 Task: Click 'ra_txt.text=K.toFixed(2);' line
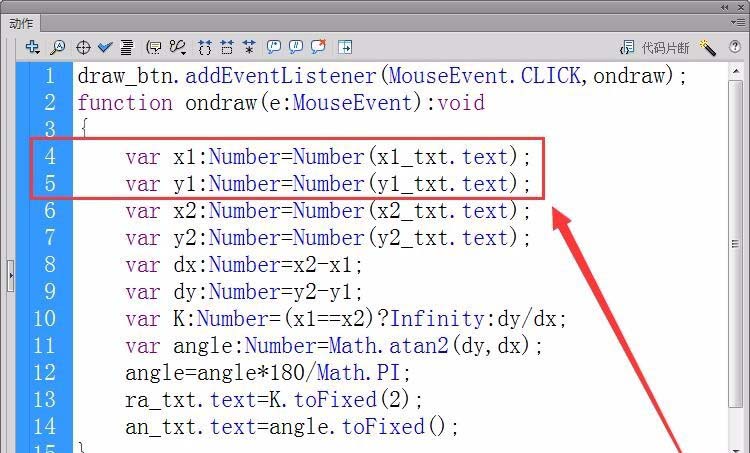coord(274,400)
